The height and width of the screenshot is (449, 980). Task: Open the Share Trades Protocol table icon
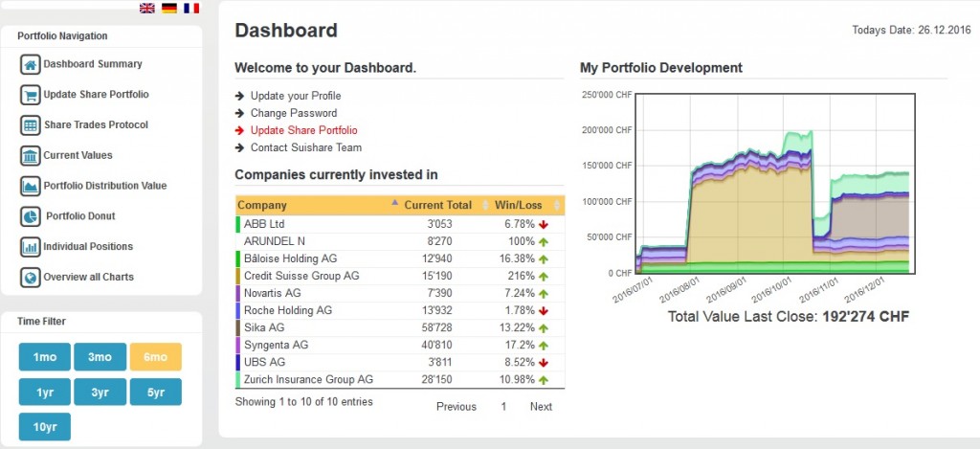click(30, 125)
